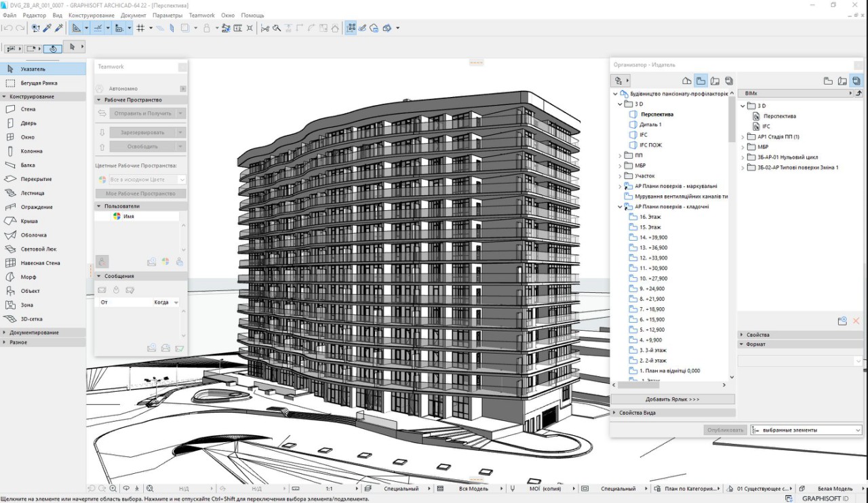Choose the Roof tool (Крыша)
This screenshot has width=868, height=503.
(29, 221)
